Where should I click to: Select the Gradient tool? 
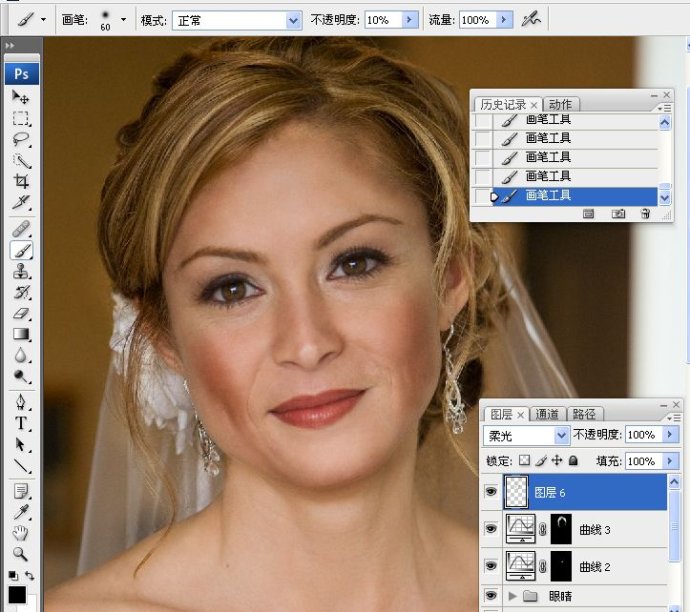coord(20,334)
